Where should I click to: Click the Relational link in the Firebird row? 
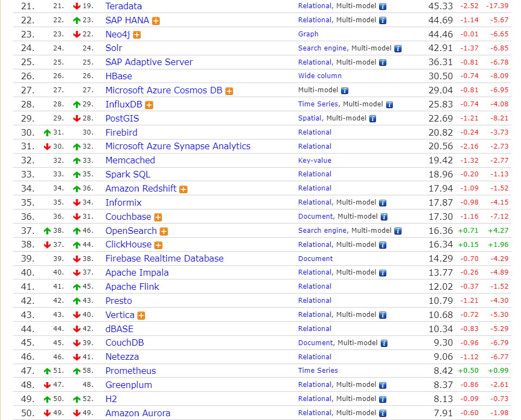(x=315, y=132)
